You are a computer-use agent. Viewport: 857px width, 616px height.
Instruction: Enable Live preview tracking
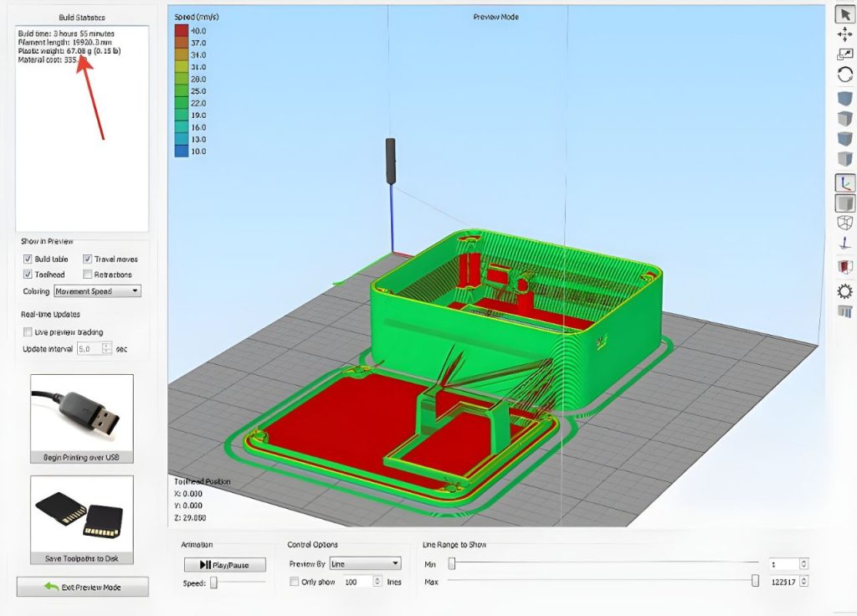coord(28,332)
